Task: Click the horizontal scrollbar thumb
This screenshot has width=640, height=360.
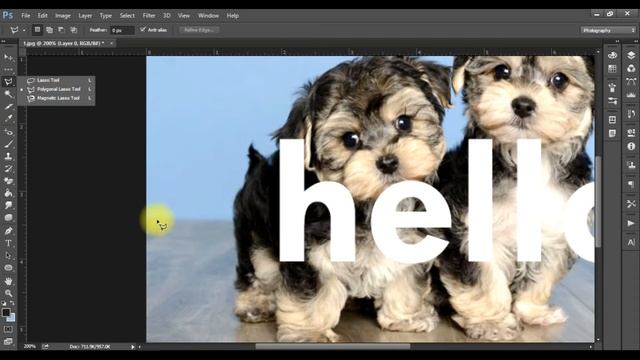Action: [333, 347]
